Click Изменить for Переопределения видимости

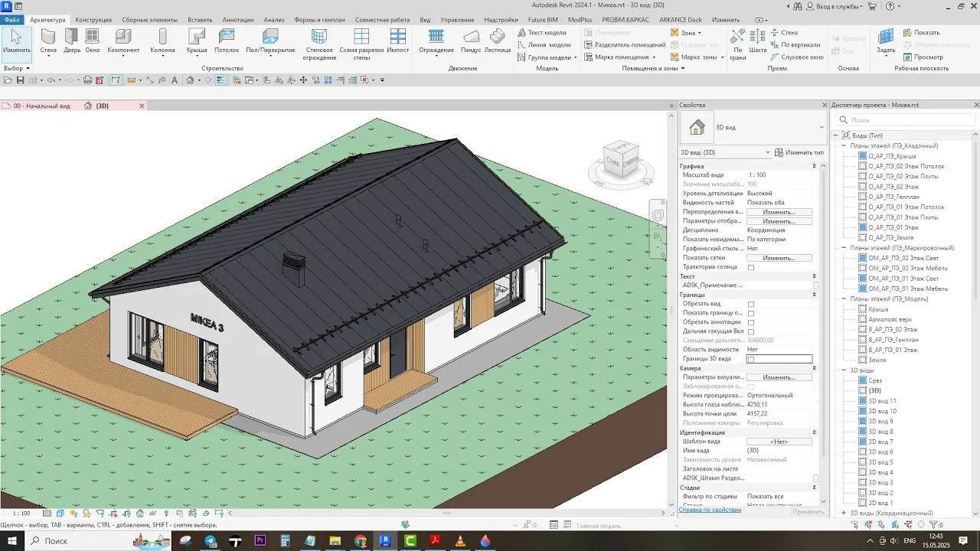pyautogui.click(x=779, y=213)
